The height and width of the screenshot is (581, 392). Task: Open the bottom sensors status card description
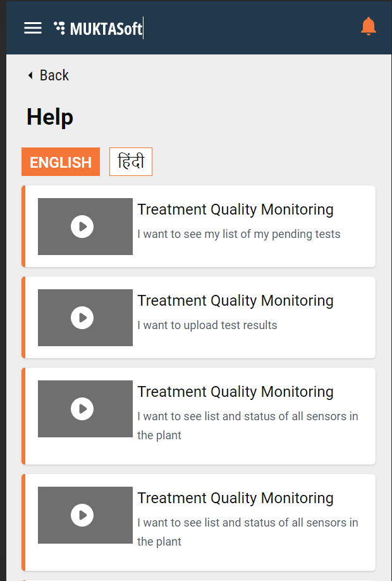247,532
